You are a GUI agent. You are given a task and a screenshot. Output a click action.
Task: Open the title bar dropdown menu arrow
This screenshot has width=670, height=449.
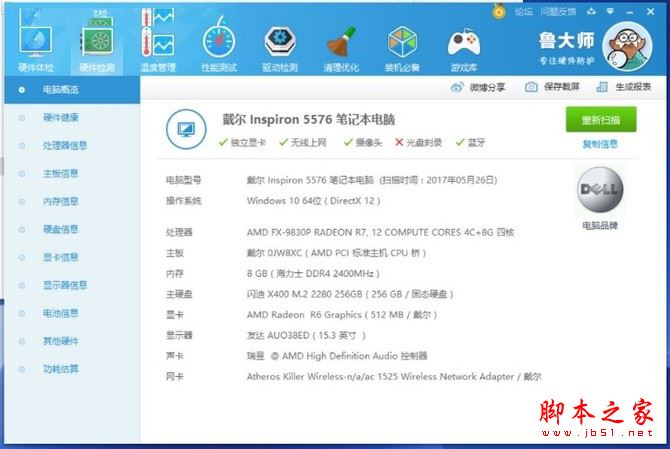click(x=610, y=12)
